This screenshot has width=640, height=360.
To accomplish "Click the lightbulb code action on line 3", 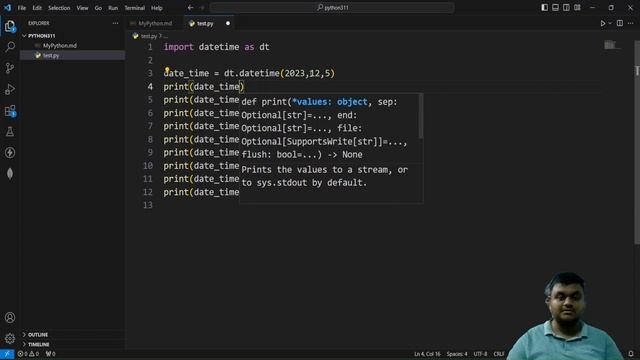I will [x=167, y=70].
